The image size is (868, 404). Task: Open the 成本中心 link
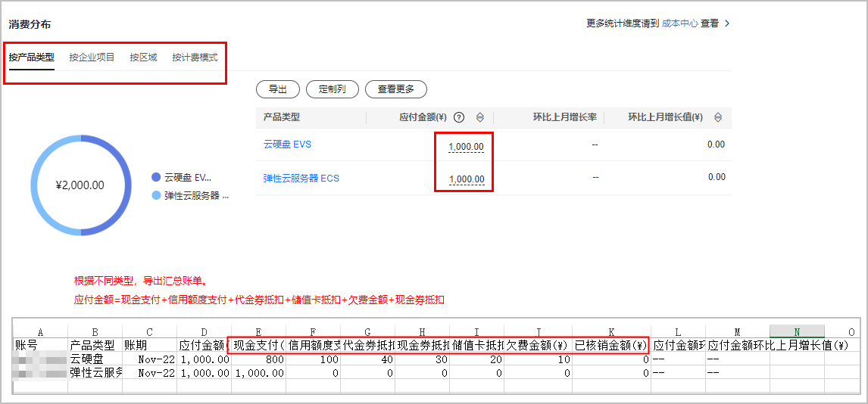679,23
